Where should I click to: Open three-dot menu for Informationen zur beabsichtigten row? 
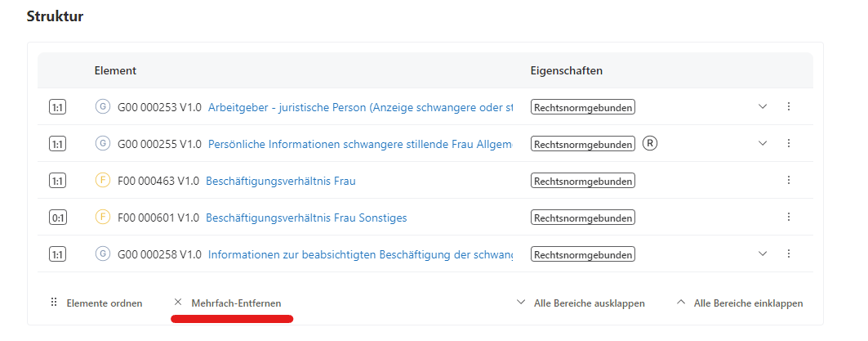click(x=789, y=254)
